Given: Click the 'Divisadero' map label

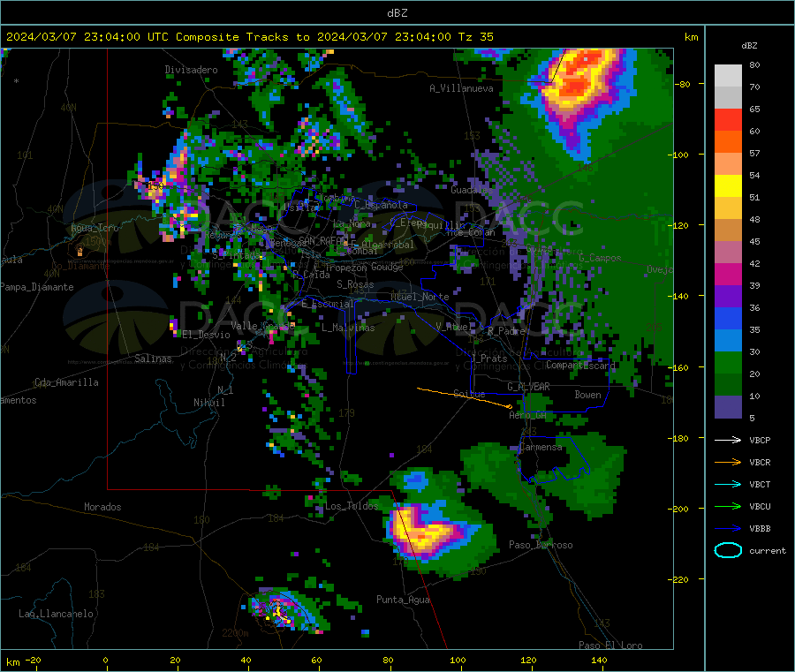Looking at the screenshot, I should pyautogui.click(x=191, y=70).
